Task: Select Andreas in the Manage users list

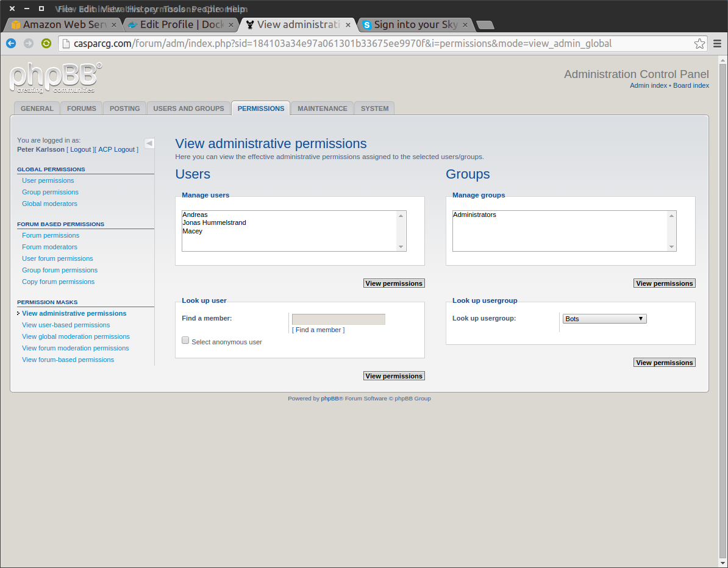Action: pos(289,215)
